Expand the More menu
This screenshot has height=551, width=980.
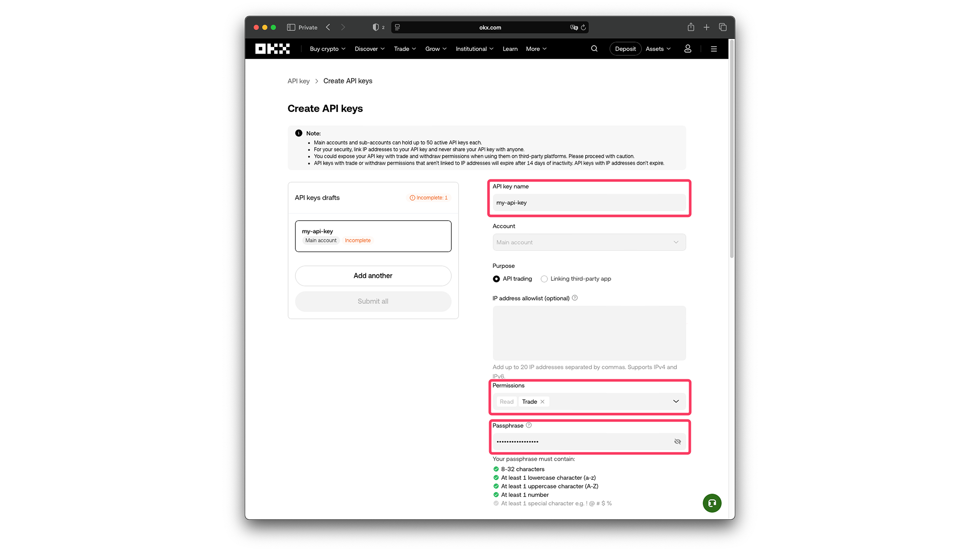(536, 49)
